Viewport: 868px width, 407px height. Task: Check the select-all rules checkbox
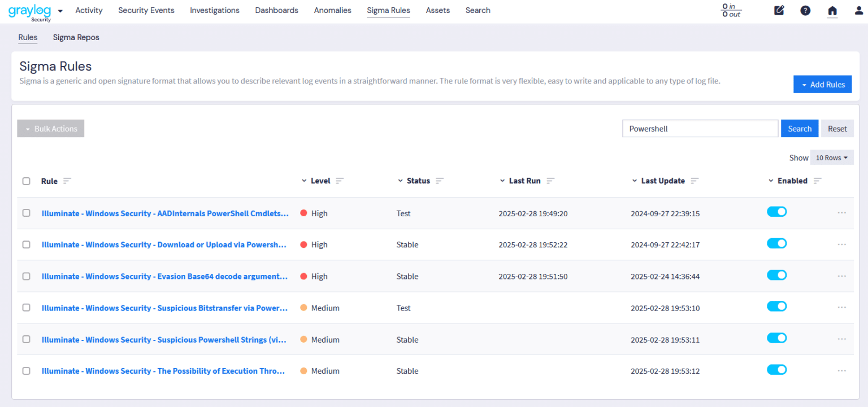coord(27,181)
